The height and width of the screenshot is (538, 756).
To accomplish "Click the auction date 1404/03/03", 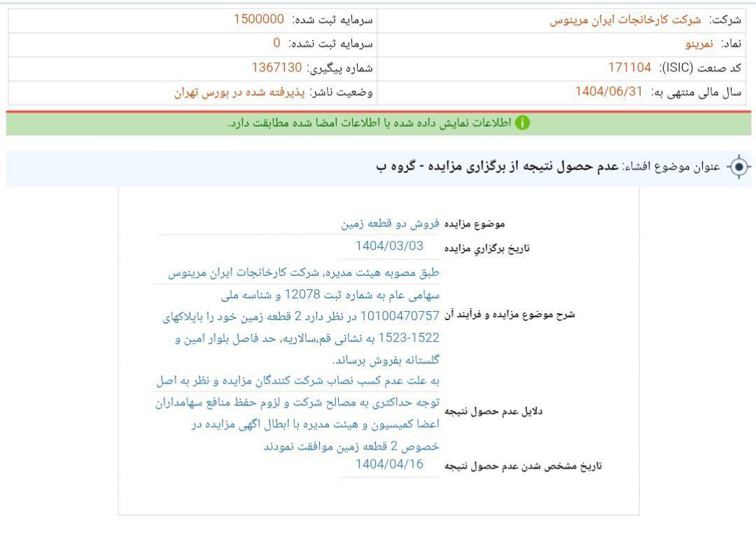I will (x=389, y=246).
